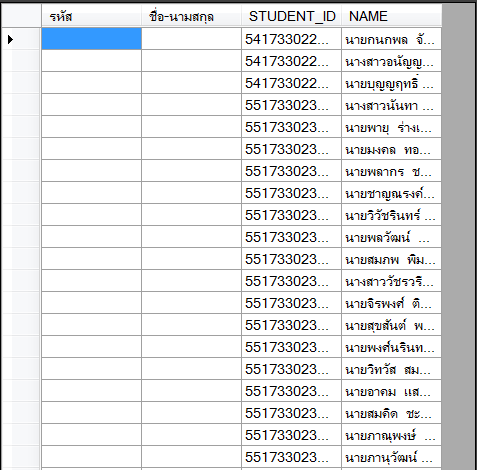
Task: Select name cell นายมงคล ทอ...
Action: [391, 149]
